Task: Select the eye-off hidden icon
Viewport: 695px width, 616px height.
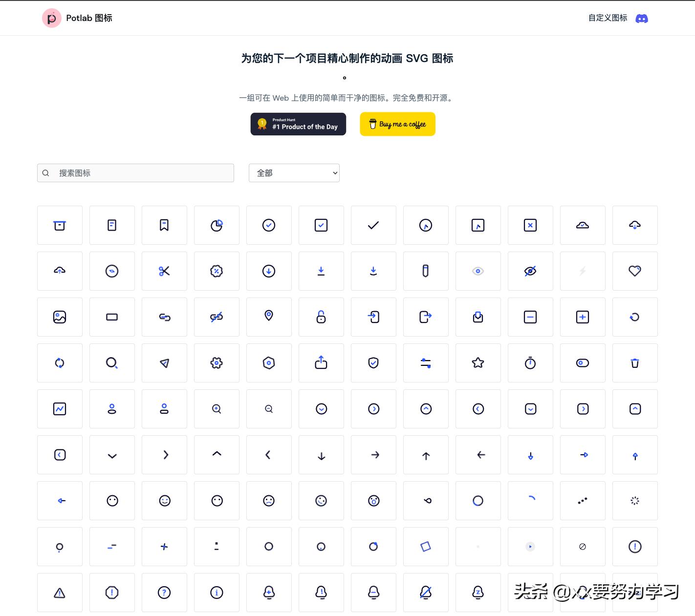Action: (530, 271)
